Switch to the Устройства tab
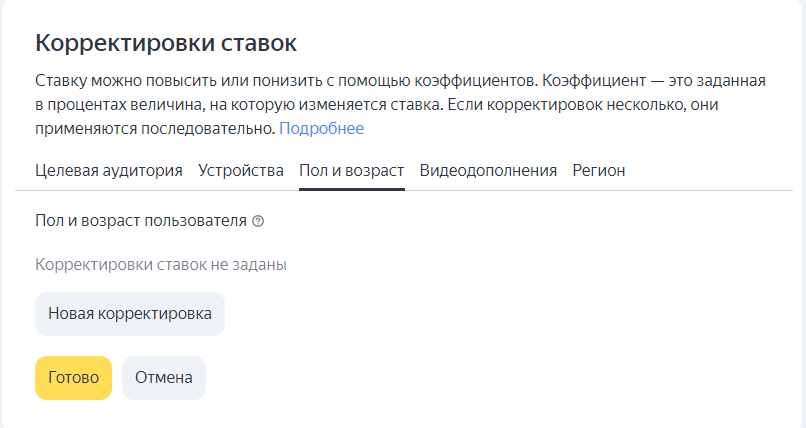The height and width of the screenshot is (428, 806). [x=241, y=170]
